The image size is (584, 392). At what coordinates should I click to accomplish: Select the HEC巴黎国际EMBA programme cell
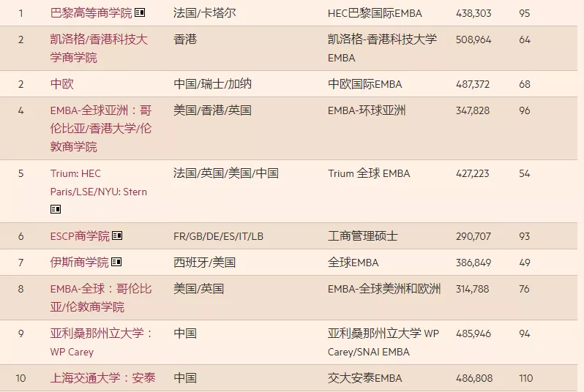[375, 13]
